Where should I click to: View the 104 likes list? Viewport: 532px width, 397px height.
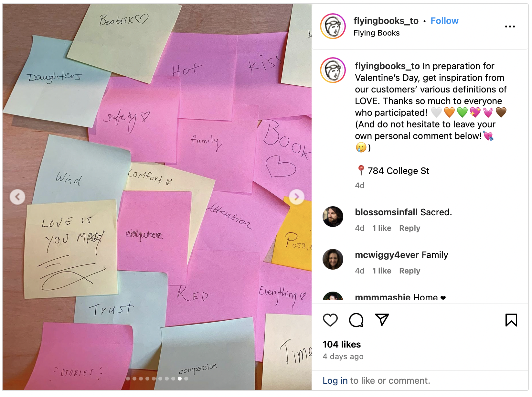pyautogui.click(x=342, y=344)
